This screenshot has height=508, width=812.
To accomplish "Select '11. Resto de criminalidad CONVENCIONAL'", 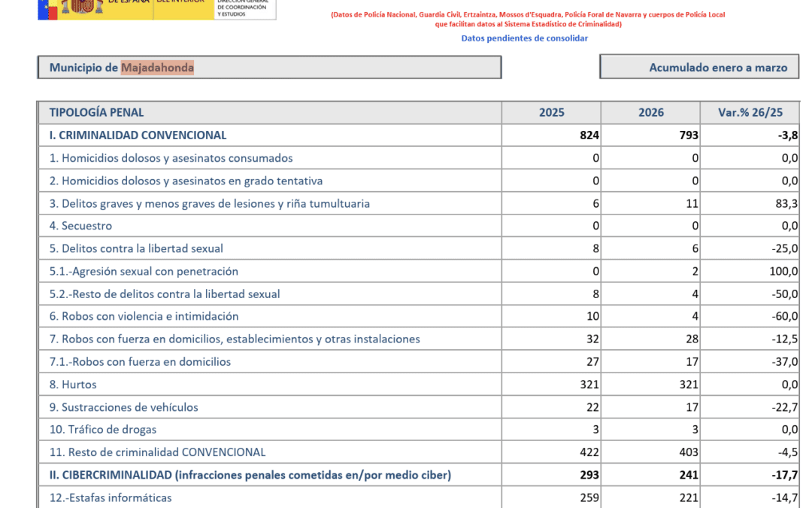I will pos(157,452).
